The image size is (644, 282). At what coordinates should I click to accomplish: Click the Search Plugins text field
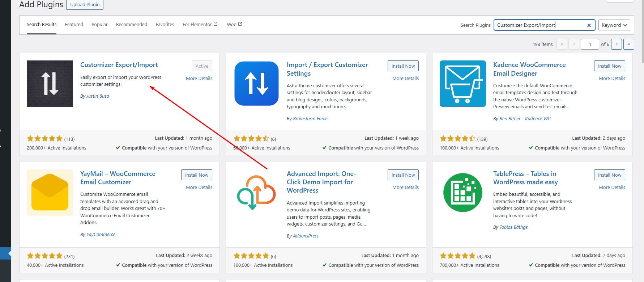tap(539, 25)
